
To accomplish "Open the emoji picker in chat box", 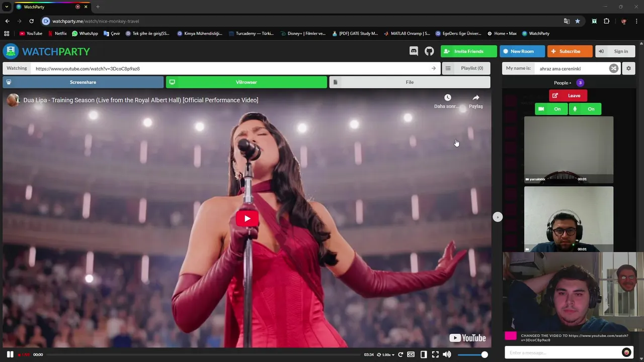I will point(626,352).
